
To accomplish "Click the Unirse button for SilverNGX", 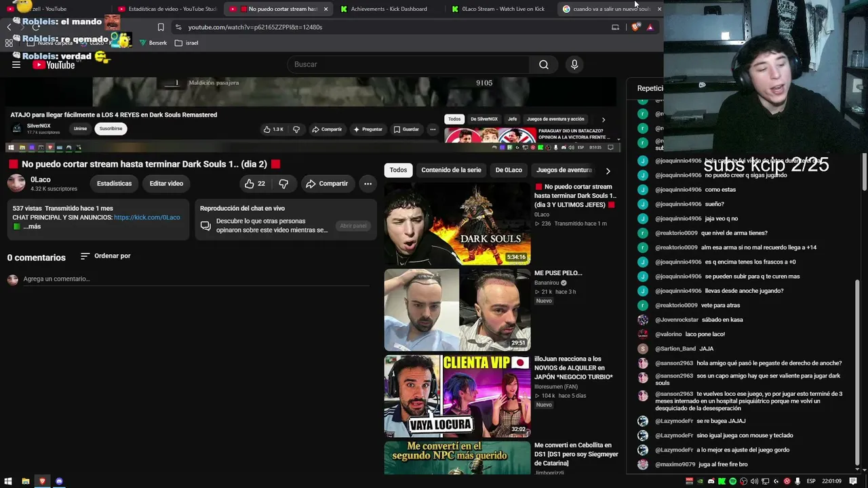I will click(80, 129).
